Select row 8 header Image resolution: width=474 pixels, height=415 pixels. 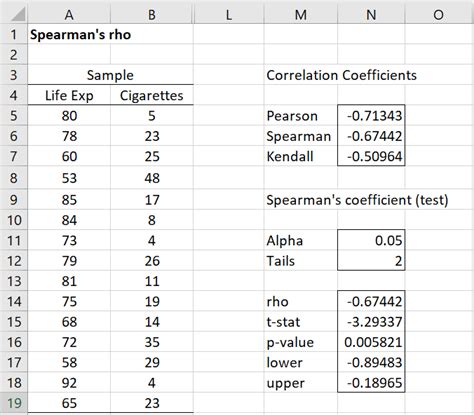pyautogui.click(x=14, y=178)
